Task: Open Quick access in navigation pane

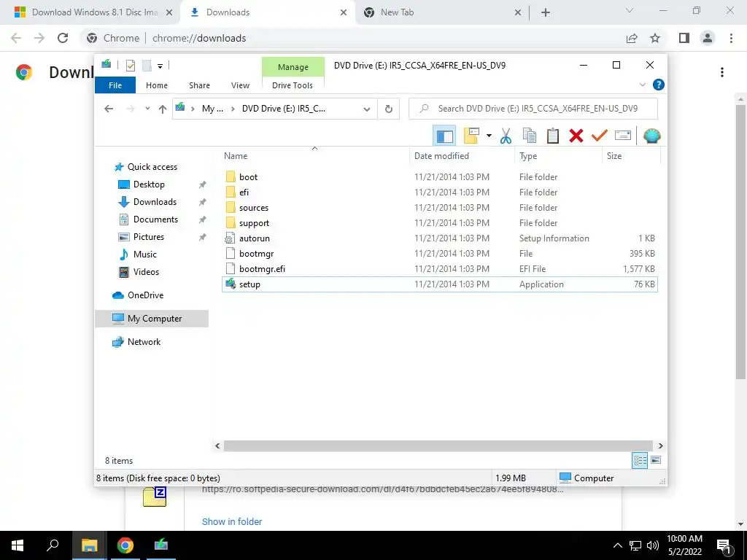Action: click(x=152, y=167)
